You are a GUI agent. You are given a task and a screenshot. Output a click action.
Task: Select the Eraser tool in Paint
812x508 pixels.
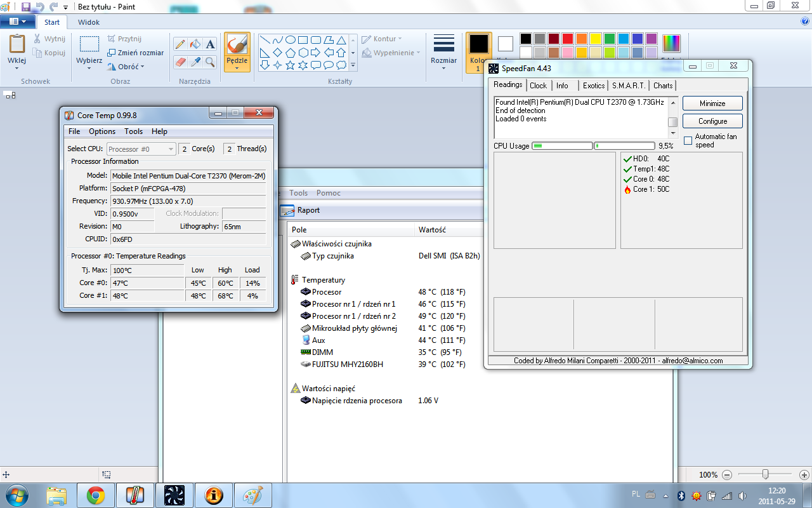180,62
